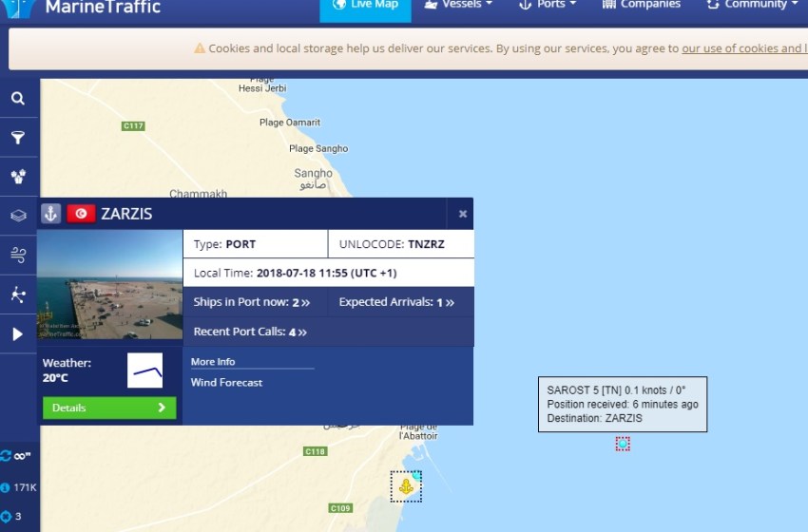
Task: Click the MarineTraffic logo
Action: coord(83,7)
